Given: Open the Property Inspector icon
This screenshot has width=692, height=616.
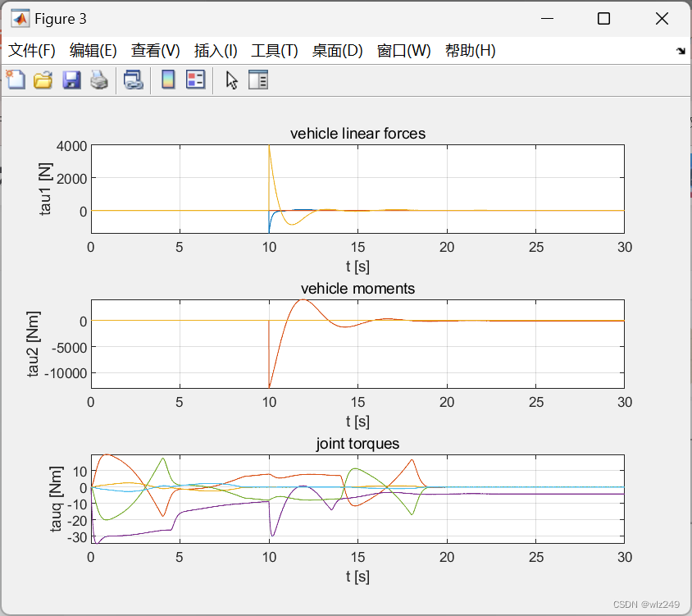Looking at the screenshot, I should coord(258,80).
